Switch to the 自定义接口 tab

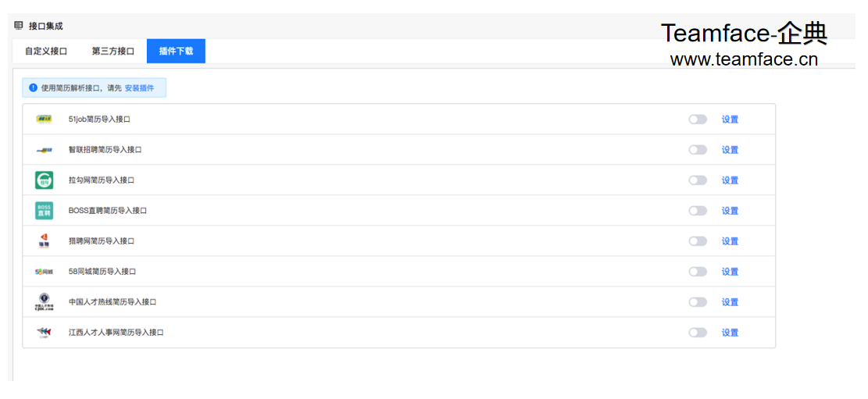[46, 51]
